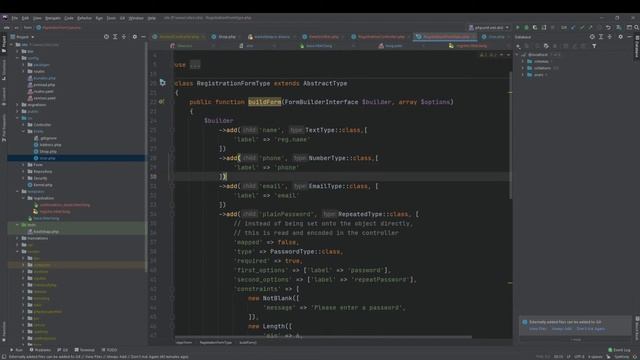Expand the translations folder in tree

tap(18, 238)
